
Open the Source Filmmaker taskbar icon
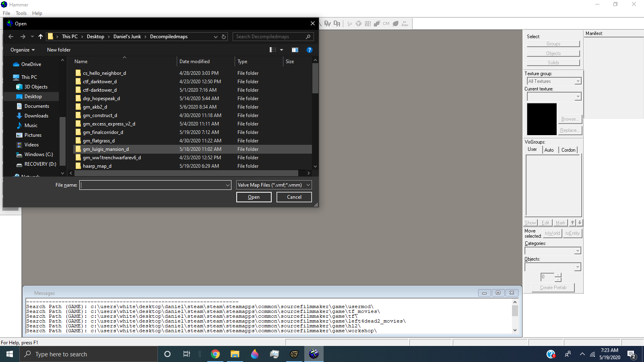(294, 354)
